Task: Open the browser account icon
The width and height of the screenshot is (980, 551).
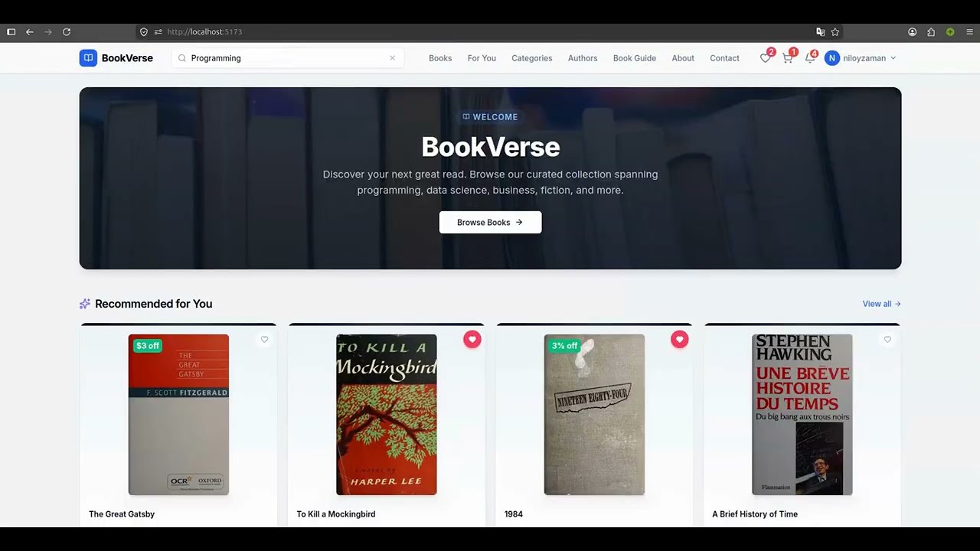Action: [x=913, y=32]
